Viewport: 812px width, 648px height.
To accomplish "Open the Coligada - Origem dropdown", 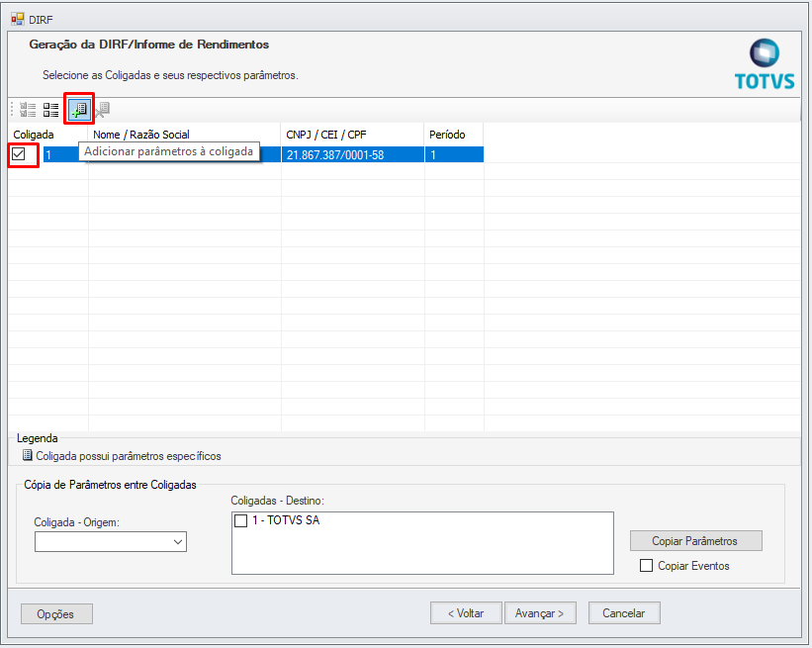I will click(x=109, y=541).
